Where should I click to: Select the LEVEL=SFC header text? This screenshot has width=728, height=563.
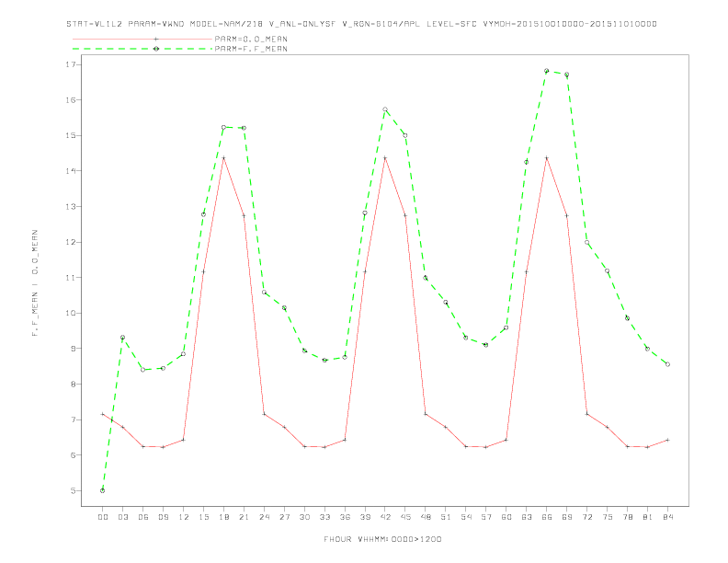pyautogui.click(x=451, y=24)
